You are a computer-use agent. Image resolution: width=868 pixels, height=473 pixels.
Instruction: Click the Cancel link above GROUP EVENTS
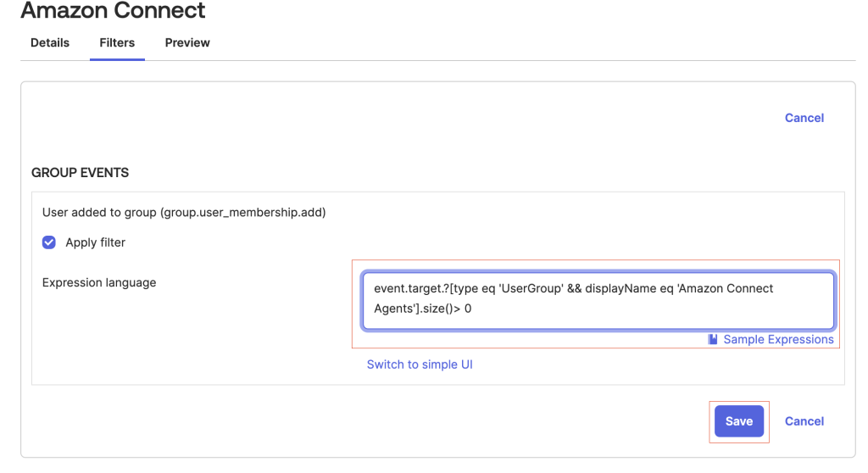point(804,118)
